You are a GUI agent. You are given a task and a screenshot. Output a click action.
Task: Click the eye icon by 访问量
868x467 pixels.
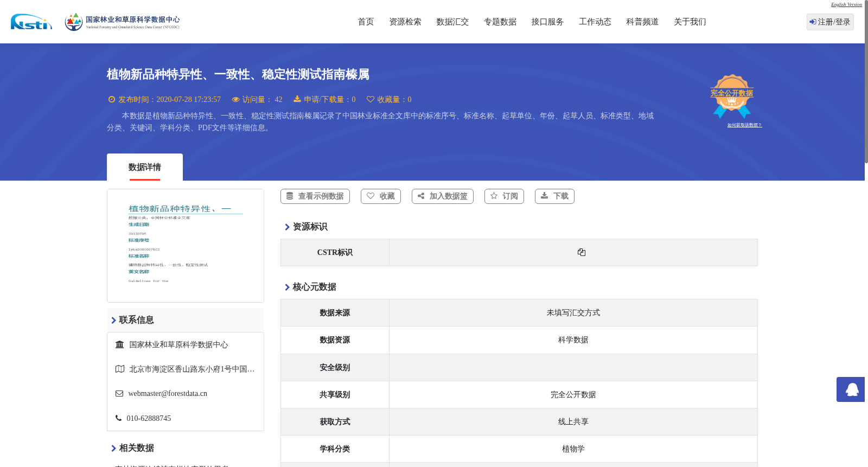235,99
